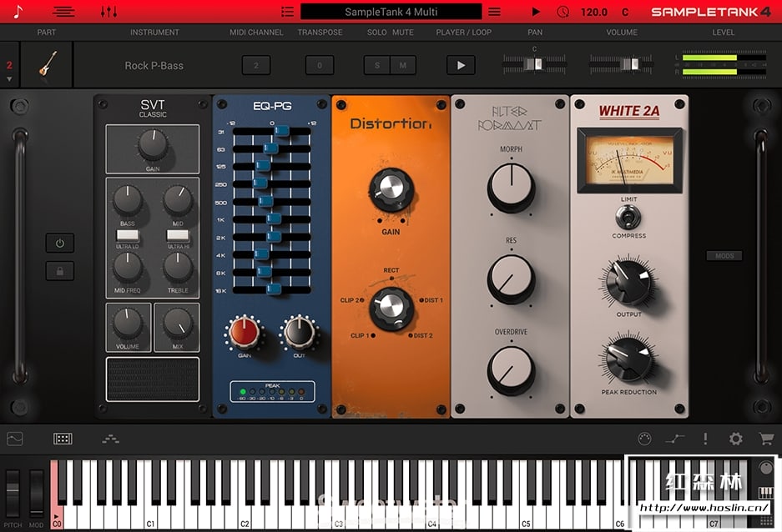Open the waveform edit view icon
This screenshot has height=532, width=782.
[x=15, y=439]
